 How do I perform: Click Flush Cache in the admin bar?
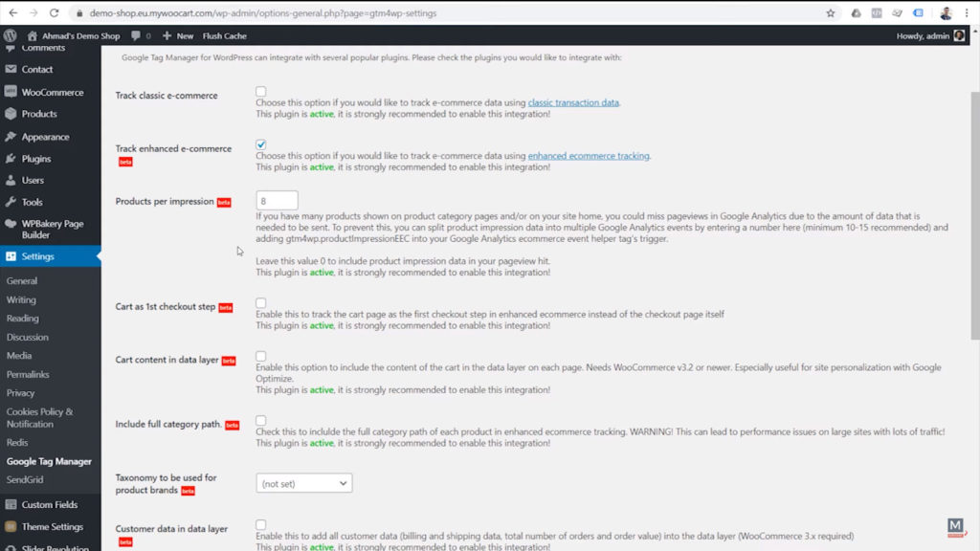click(x=224, y=34)
